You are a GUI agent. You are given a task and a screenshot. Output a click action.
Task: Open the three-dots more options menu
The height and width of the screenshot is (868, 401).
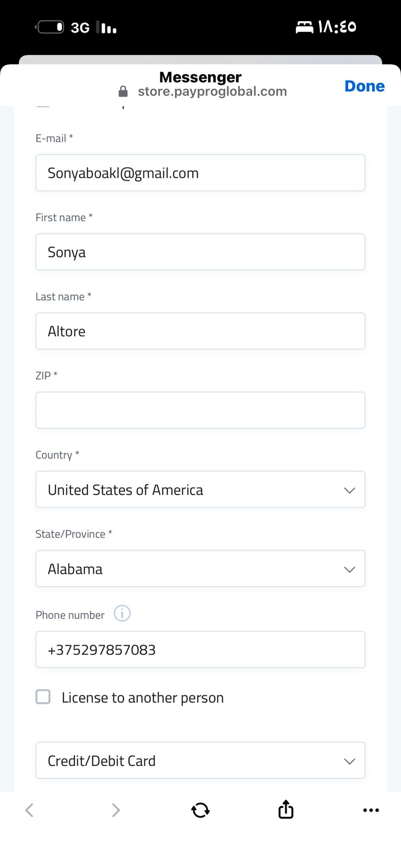tap(371, 810)
